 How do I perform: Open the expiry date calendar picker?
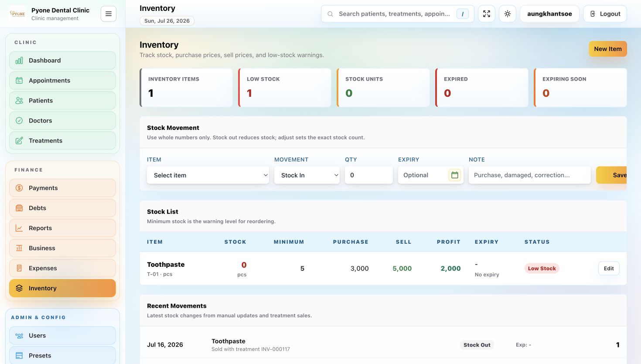click(455, 175)
